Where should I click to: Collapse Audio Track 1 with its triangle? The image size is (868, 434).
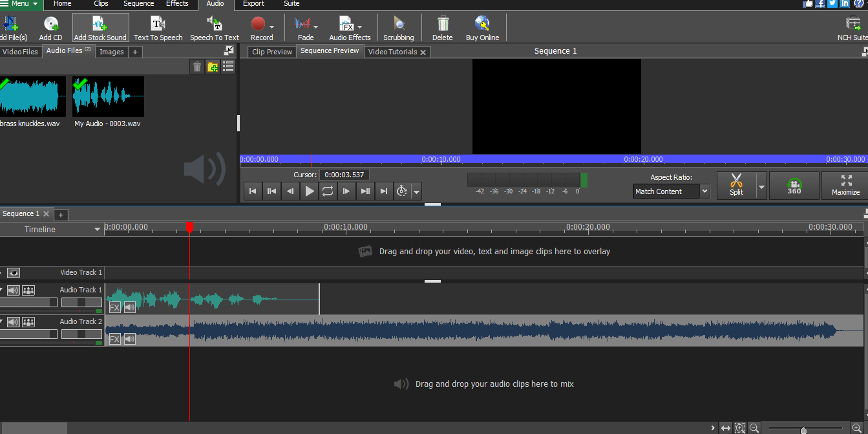point(1,290)
